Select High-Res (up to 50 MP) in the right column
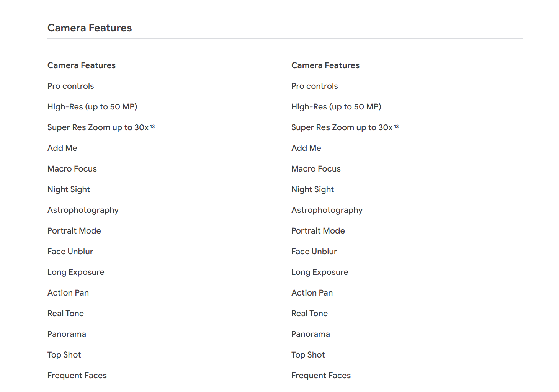The width and height of the screenshot is (559, 392). 336,107
